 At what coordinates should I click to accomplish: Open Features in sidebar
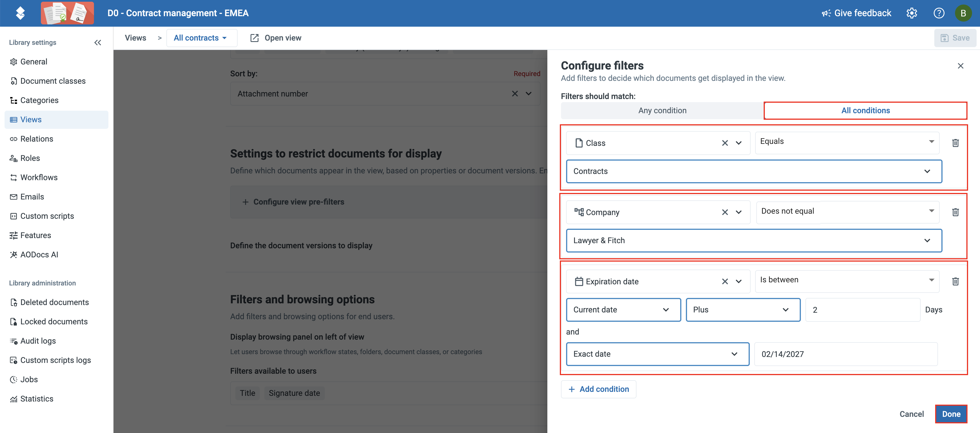[x=56, y=235]
